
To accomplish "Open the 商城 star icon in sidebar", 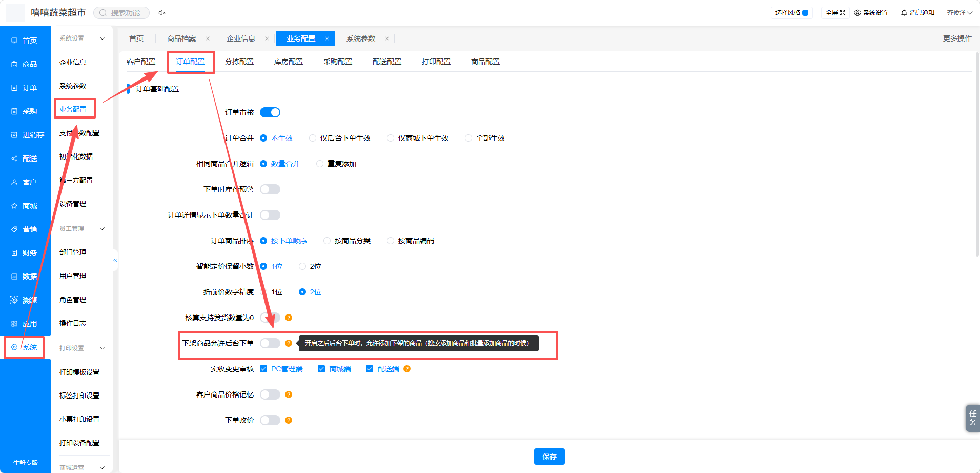I will [x=14, y=206].
